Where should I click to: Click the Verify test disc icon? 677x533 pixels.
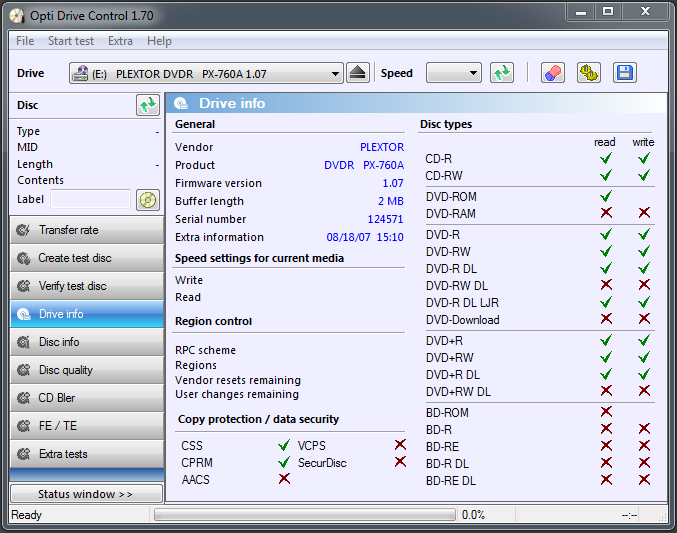point(23,286)
